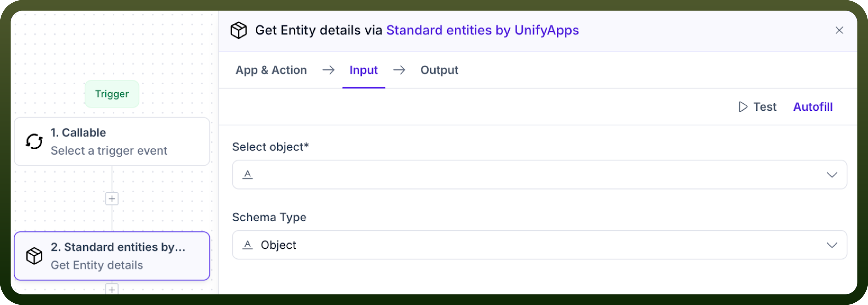
Task: Click the cube icon in the panel header
Action: click(x=238, y=30)
